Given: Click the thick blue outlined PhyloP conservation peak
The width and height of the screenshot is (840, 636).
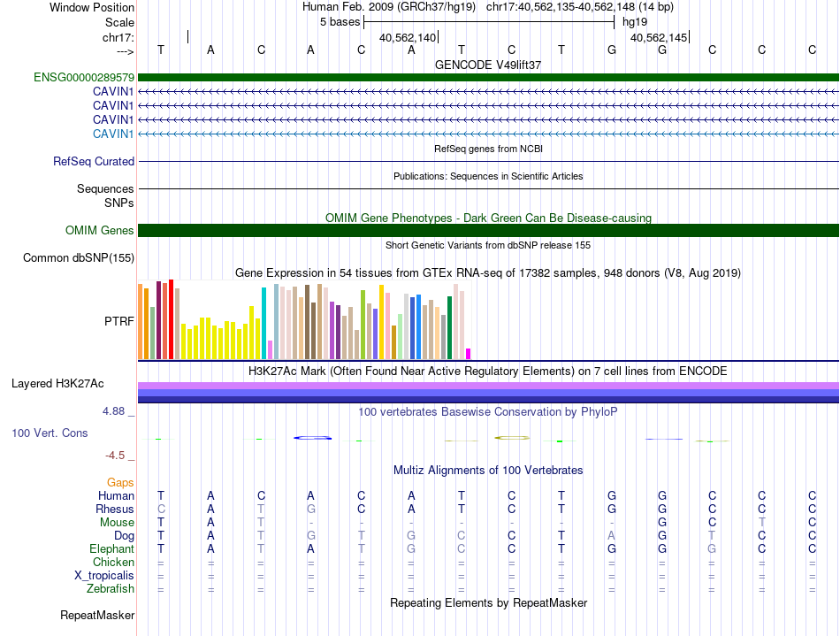Looking at the screenshot, I should tap(313, 438).
